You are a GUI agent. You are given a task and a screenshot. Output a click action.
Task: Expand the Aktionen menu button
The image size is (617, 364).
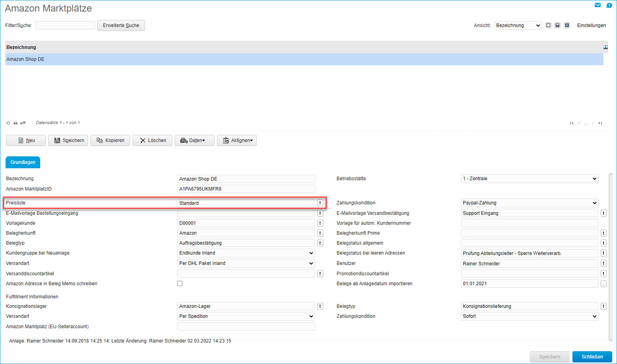[236, 140]
